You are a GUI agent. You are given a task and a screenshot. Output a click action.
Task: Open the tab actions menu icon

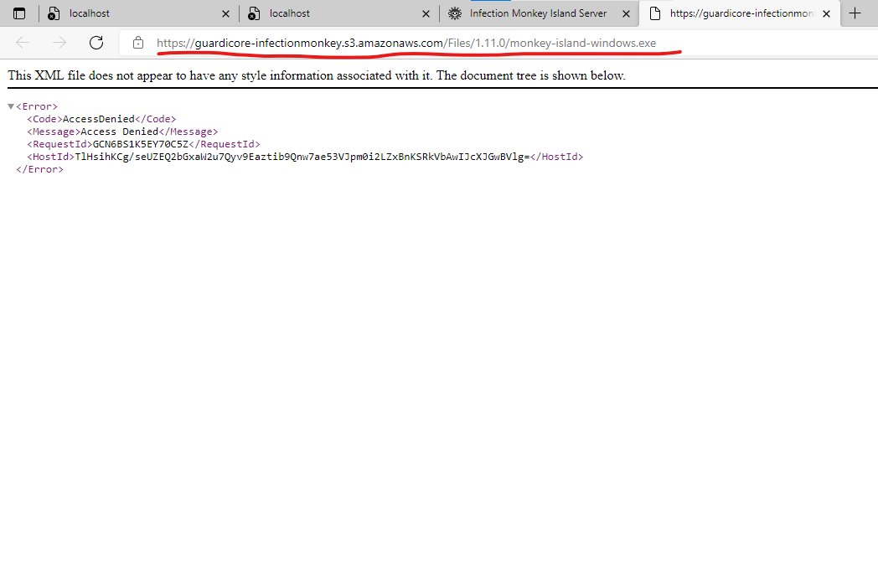click(19, 13)
